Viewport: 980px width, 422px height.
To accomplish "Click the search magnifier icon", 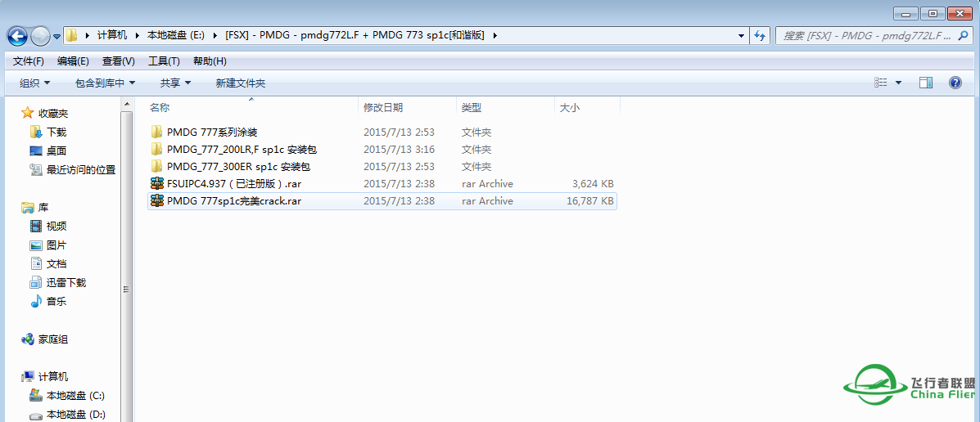I will (x=963, y=36).
